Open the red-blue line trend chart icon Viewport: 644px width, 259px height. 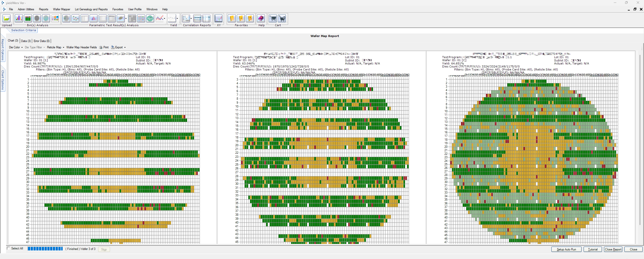pos(159,18)
